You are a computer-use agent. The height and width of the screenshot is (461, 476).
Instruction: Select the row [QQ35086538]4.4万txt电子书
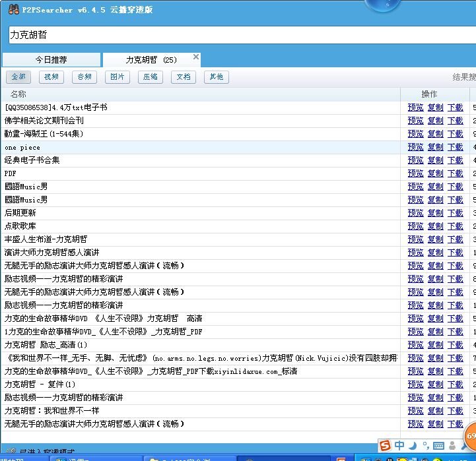click(x=200, y=108)
